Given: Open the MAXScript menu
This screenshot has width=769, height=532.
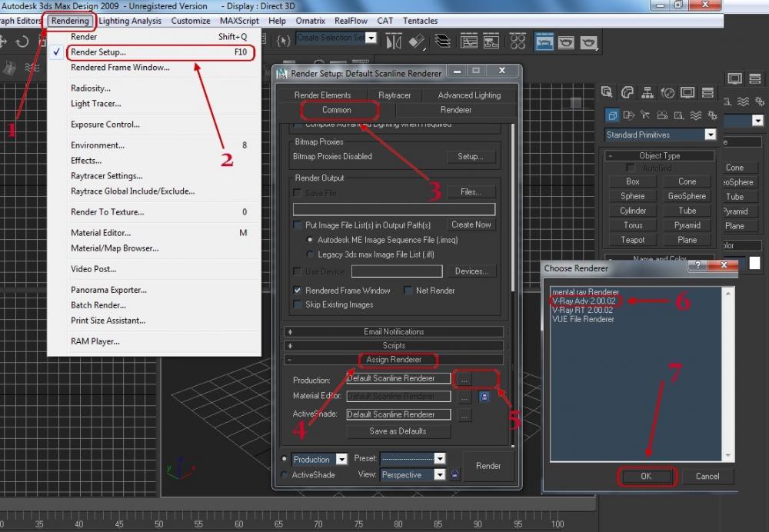Looking at the screenshot, I should tap(239, 21).
